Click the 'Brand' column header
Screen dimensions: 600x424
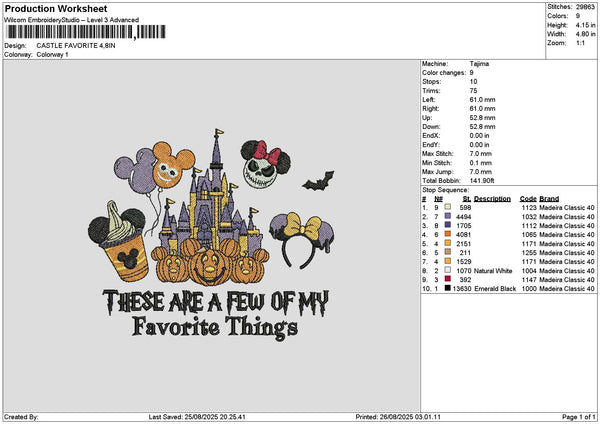pos(549,199)
